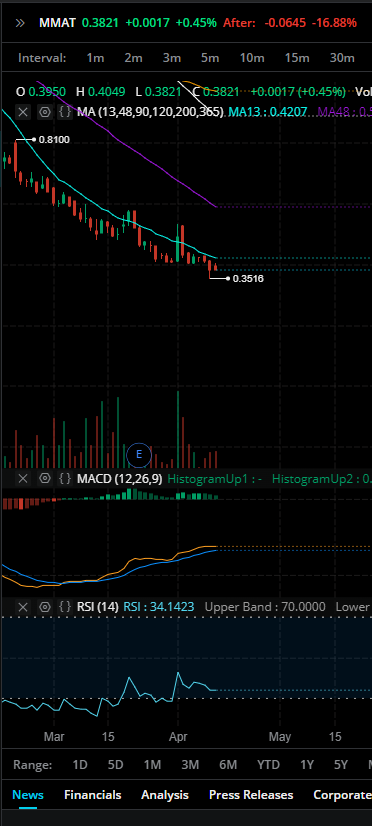
Task: Click the earnings E marker on chart
Action: [x=139, y=454]
